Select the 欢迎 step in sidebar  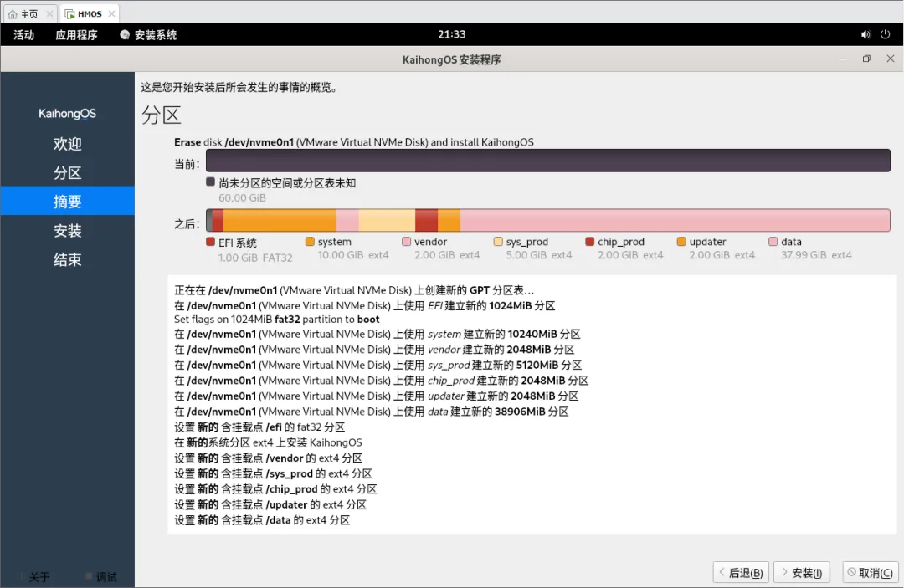pyautogui.click(x=68, y=144)
